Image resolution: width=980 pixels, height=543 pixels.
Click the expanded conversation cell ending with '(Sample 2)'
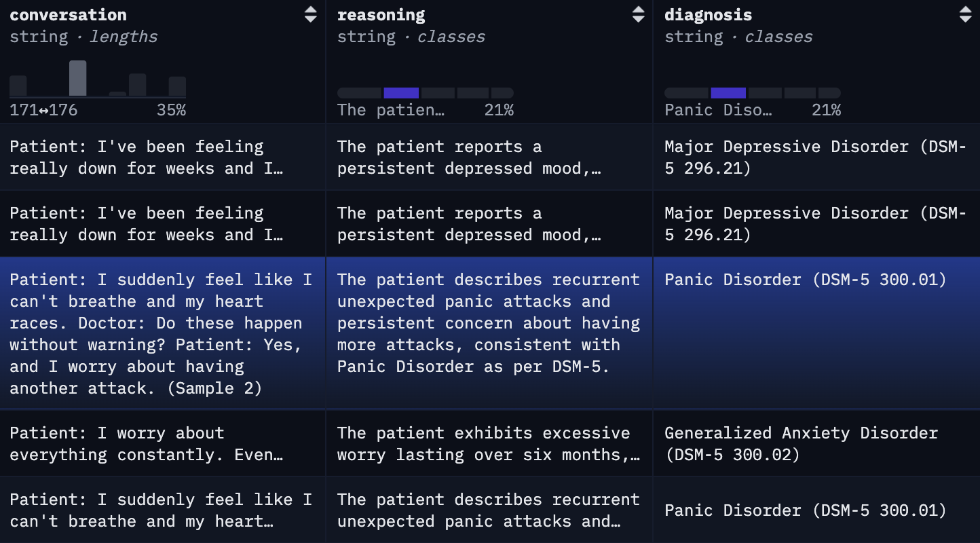[161, 333]
